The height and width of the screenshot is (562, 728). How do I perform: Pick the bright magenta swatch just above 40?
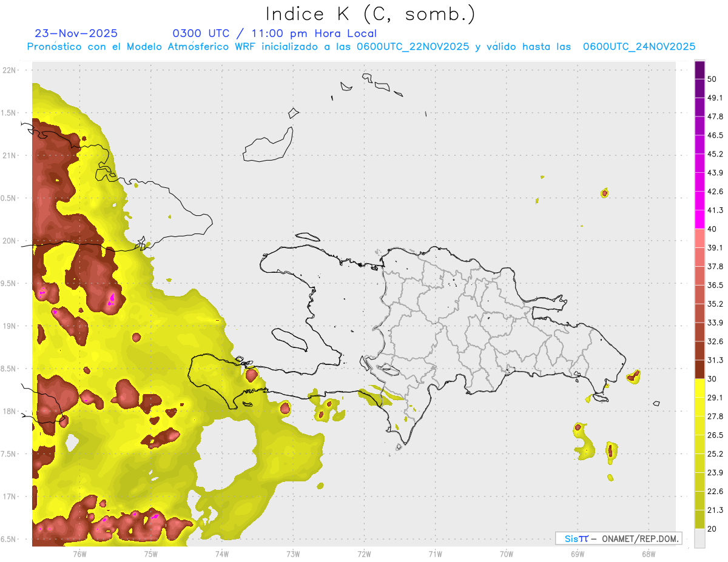click(x=699, y=219)
